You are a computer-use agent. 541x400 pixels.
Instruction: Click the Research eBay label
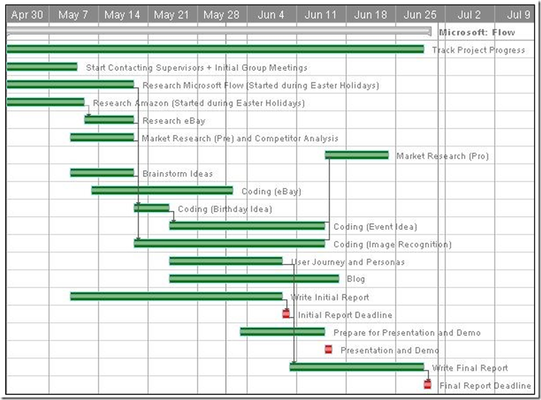coord(174,121)
